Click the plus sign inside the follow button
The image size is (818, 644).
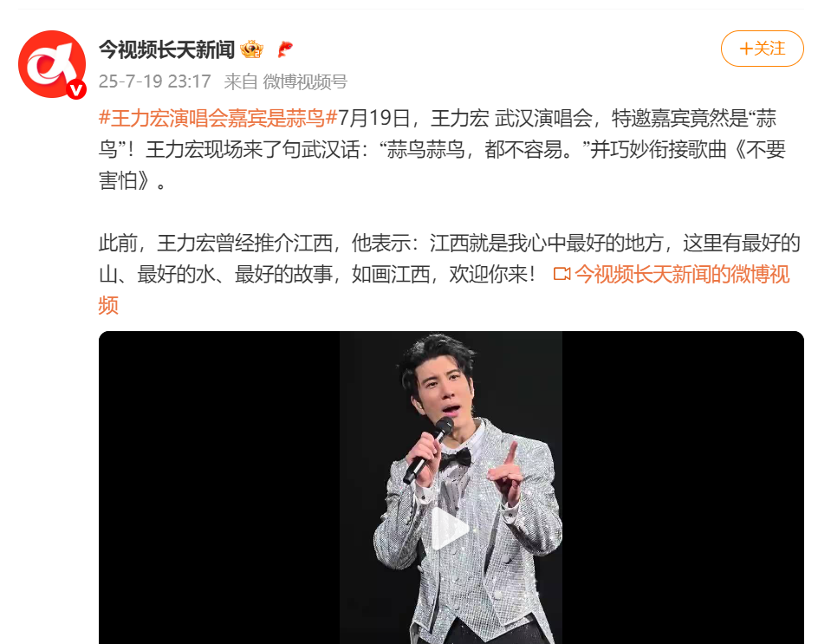(x=746, y=49)
